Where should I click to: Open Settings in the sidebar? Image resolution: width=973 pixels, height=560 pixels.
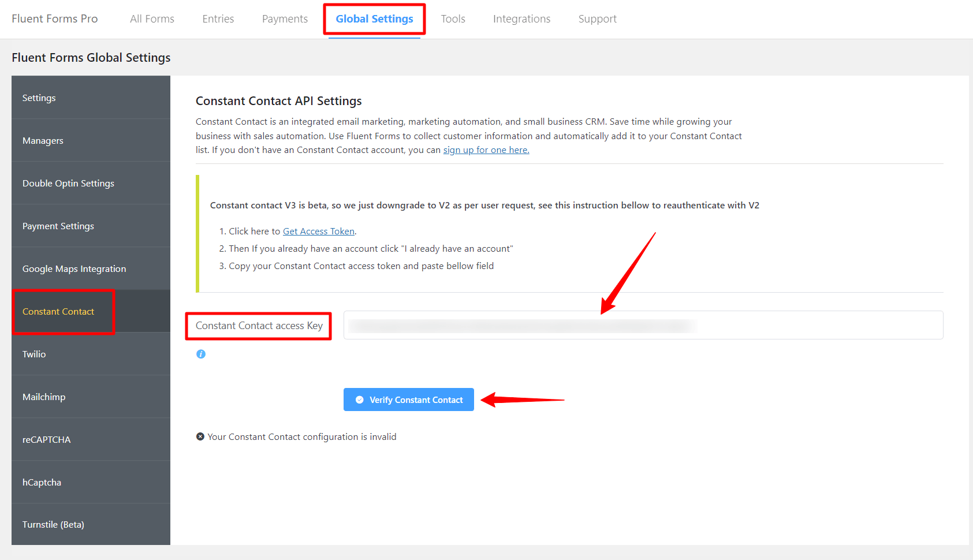point(39,98)
